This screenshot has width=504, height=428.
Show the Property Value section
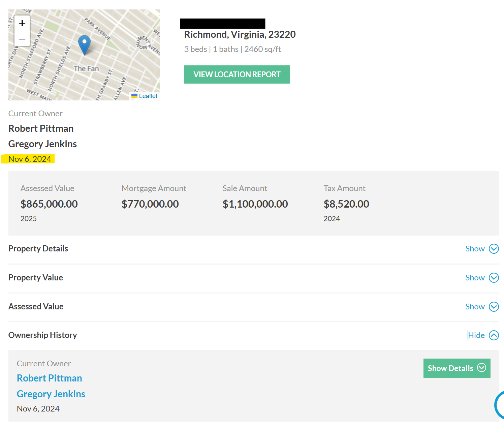(x=475, y=278)
